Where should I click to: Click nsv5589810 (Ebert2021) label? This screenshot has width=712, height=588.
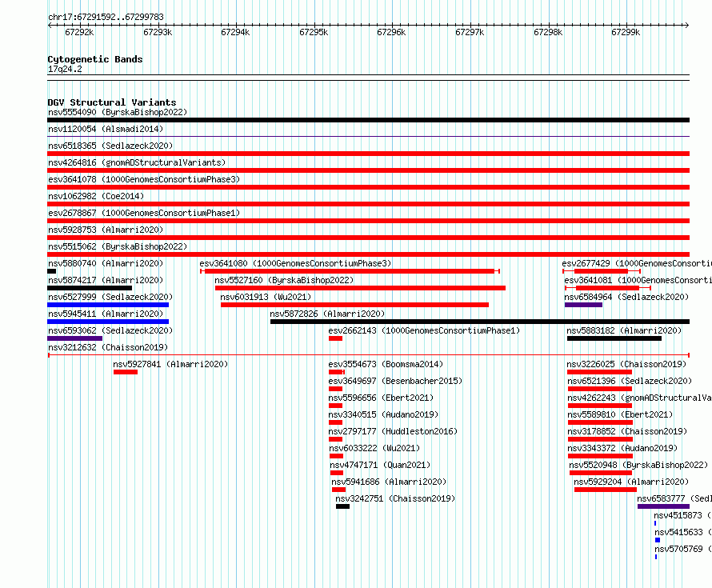(x=620, y=414)
